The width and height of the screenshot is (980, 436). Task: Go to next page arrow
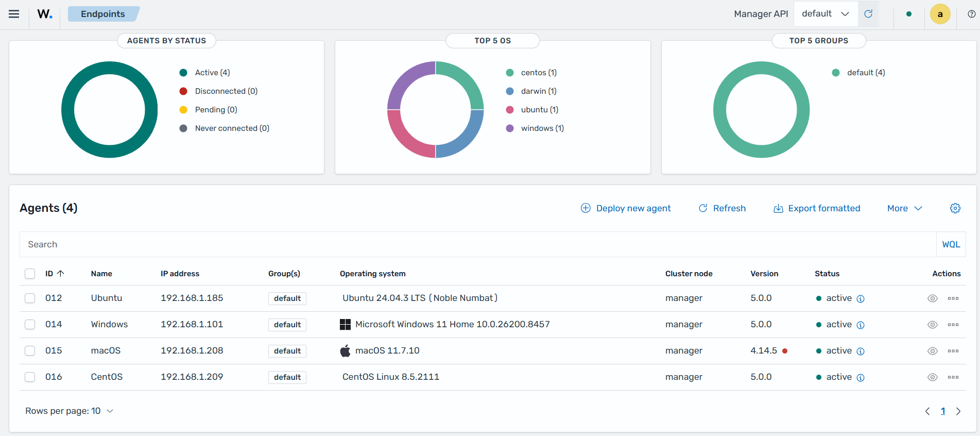958,411
